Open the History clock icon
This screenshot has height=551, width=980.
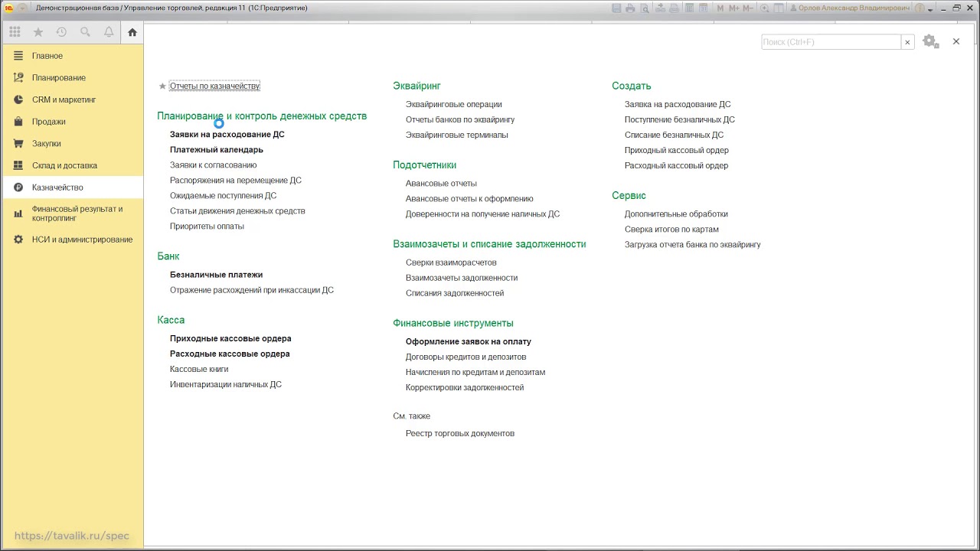click(61, 32)
